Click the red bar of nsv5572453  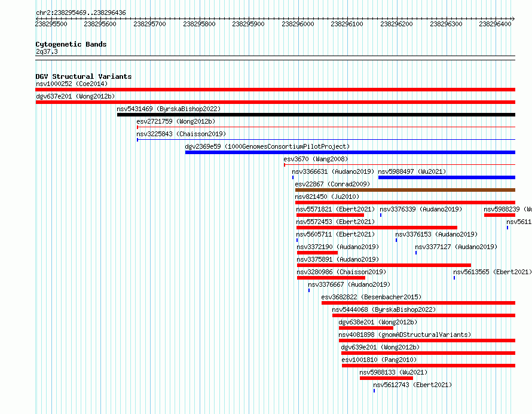pos(377,228)
